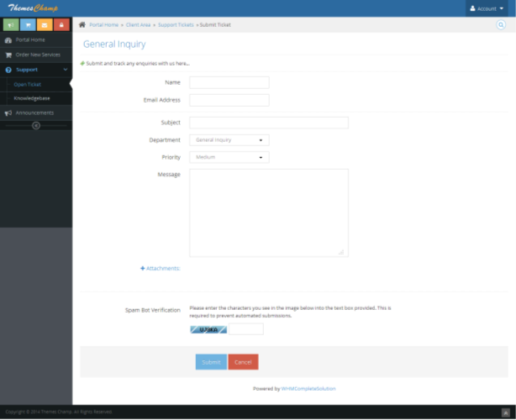
Task: Click the home icon in breadcrumb
Action: [82, 25]
